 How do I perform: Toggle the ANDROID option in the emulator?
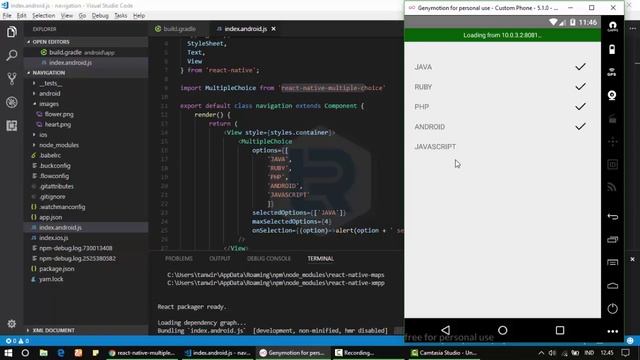502,127
